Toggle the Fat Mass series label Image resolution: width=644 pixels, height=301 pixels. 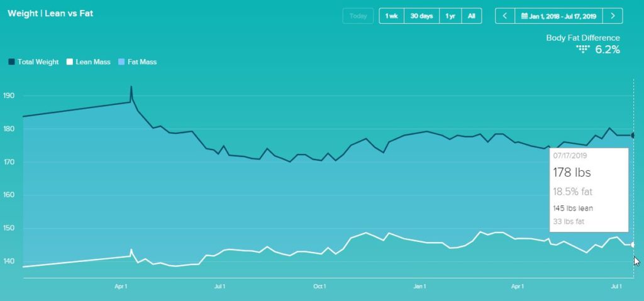(142, 62)
